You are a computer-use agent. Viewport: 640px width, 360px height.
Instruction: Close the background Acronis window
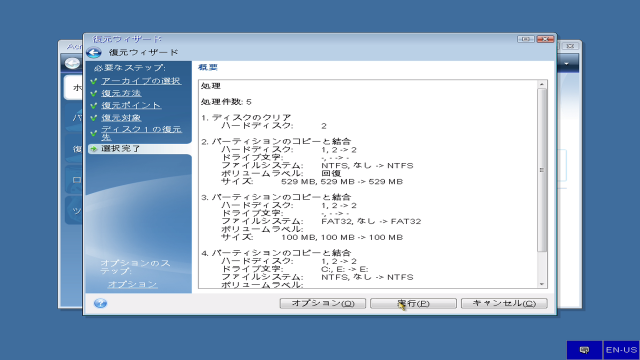(x=570, y=46)
